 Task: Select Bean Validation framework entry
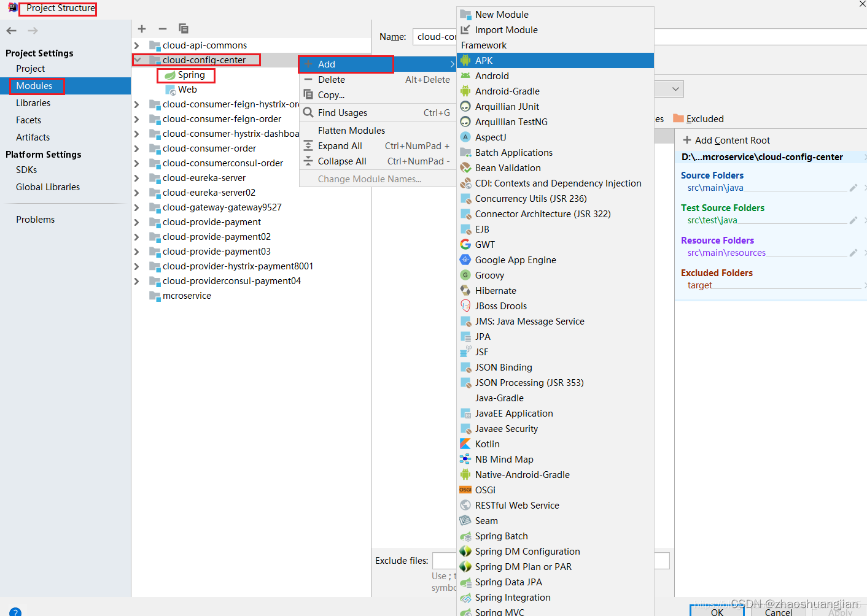click(x=556, y=168)
